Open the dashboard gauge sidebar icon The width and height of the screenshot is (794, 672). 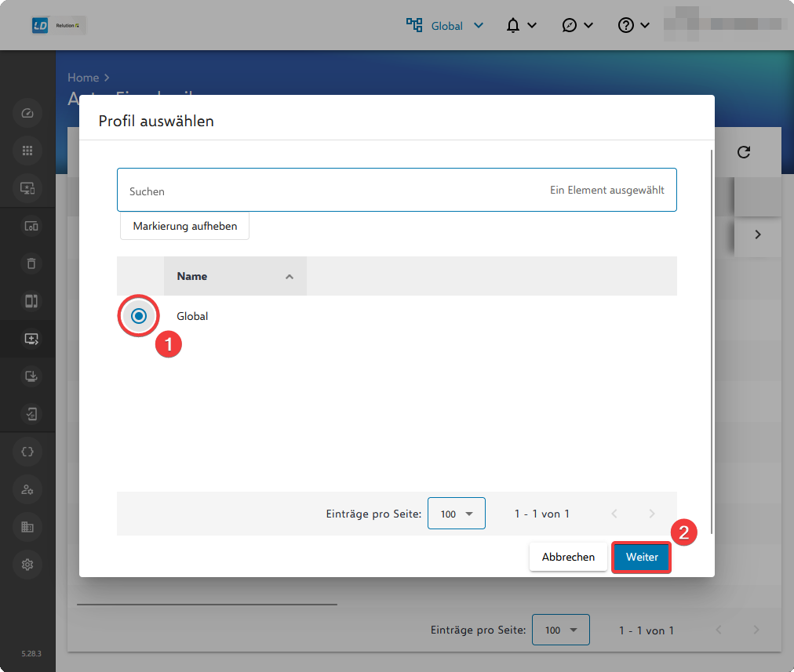[27, 113]
